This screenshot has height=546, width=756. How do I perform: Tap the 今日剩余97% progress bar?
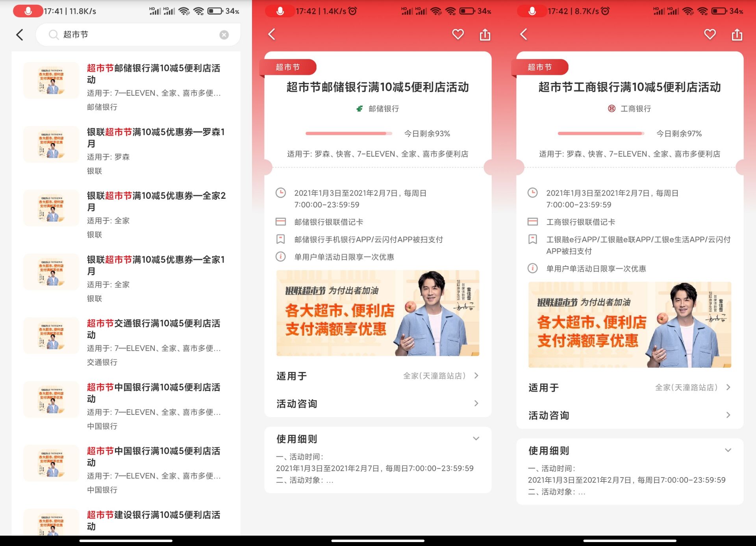coord(601,133)
